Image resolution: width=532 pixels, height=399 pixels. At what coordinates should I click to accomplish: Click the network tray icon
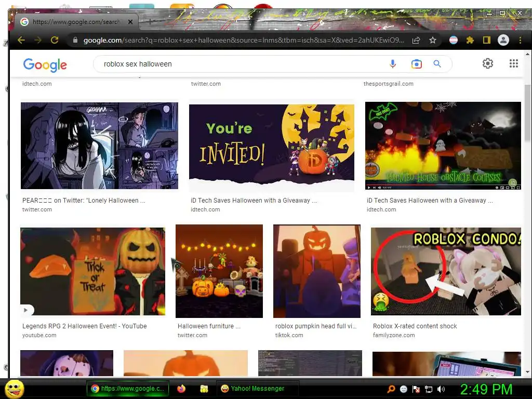(x=429, y=389)
